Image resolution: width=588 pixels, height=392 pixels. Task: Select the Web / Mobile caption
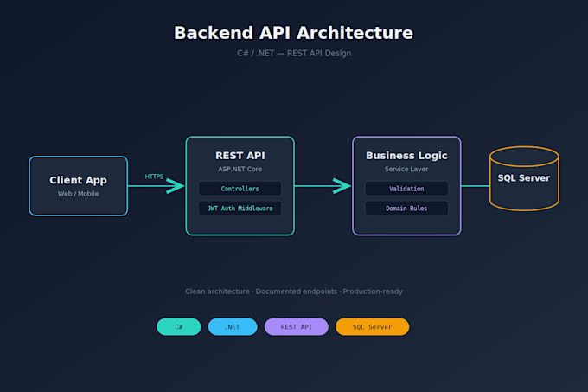(x=79, y=194)
